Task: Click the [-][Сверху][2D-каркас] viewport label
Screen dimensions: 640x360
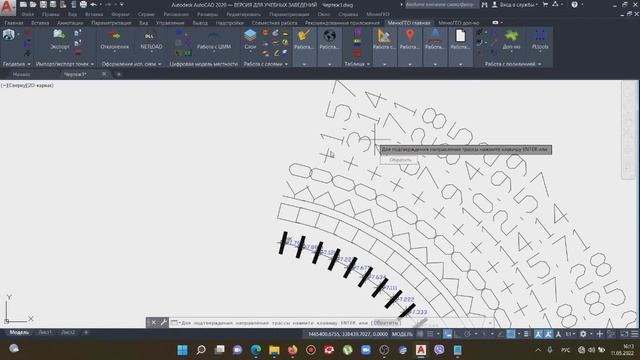Action: [27, 85]
